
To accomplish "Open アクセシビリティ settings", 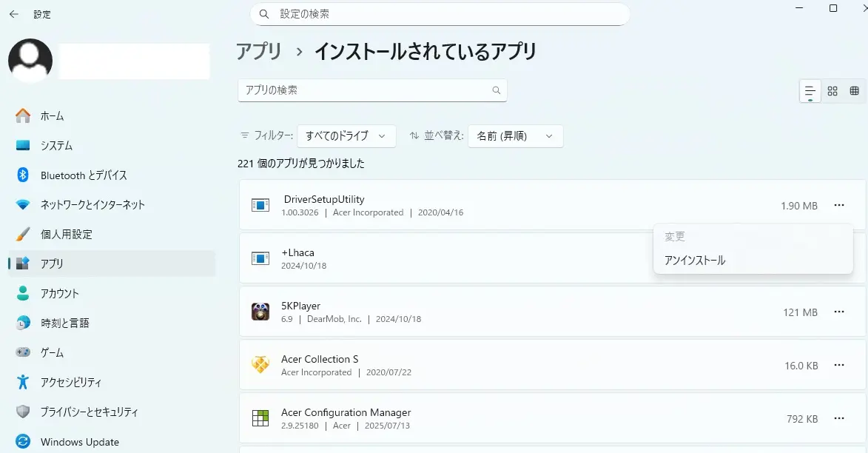I will coord(112,382).
